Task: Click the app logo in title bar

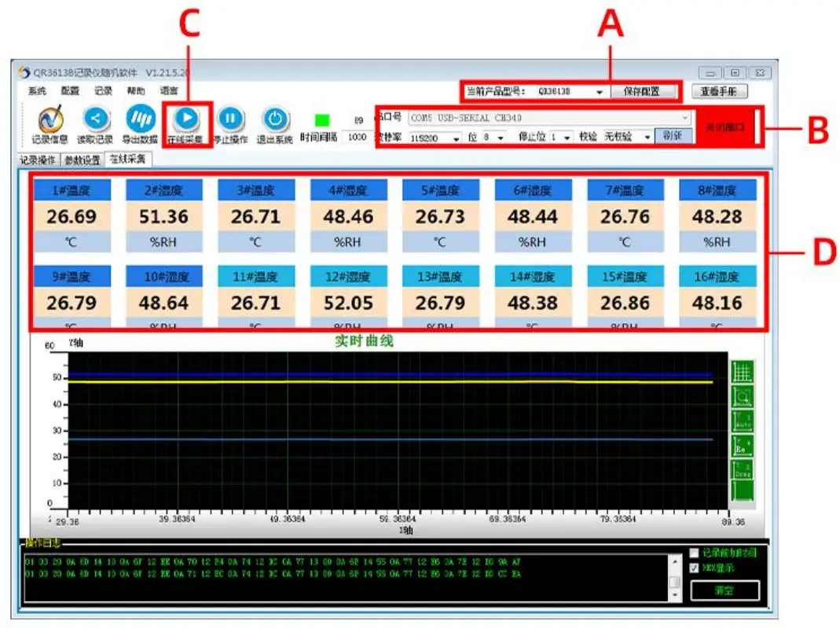Action: pos(24,72)
